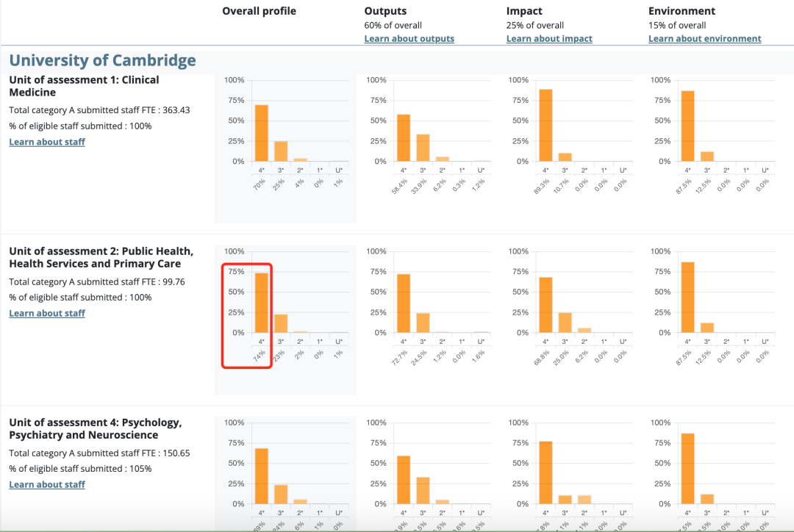Select 4* bar in Clinical Medicine impact chart
Viewport: 794px width, 532px height.
click(546, 125)
